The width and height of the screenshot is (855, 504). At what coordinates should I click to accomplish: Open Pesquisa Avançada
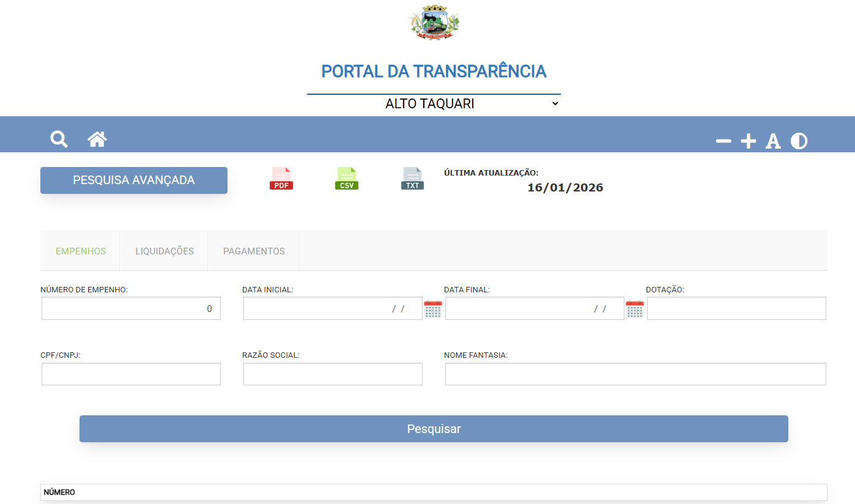click(x=134, y=180)
